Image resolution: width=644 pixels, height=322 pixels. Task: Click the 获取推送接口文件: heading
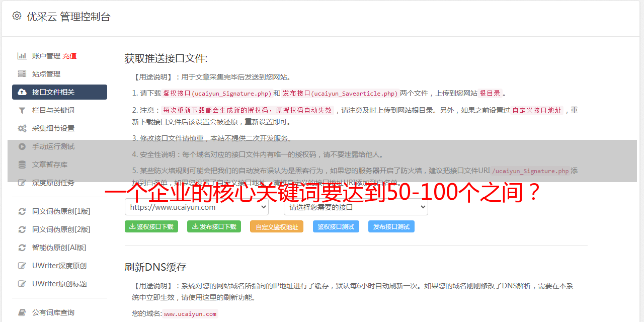(x=166, y=58)
